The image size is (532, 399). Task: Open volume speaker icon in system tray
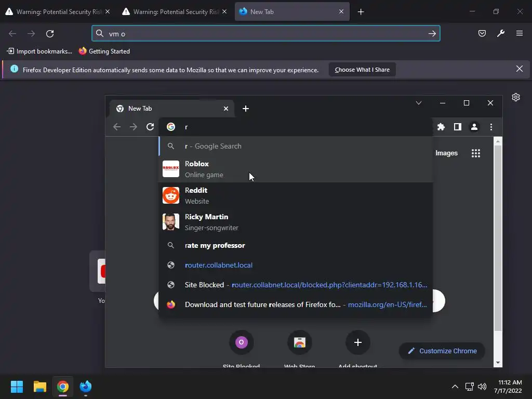coord(482,387)
